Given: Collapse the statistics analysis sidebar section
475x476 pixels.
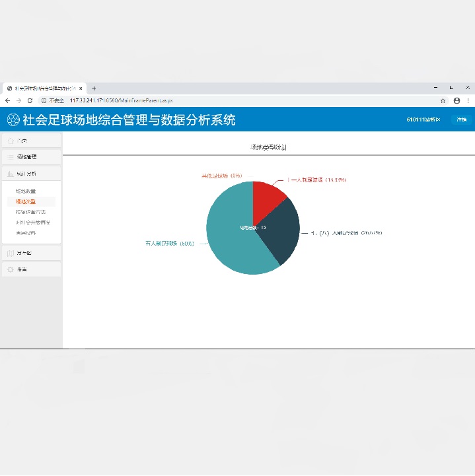Looking at the screenshot, I should click(x=32, y=174).
